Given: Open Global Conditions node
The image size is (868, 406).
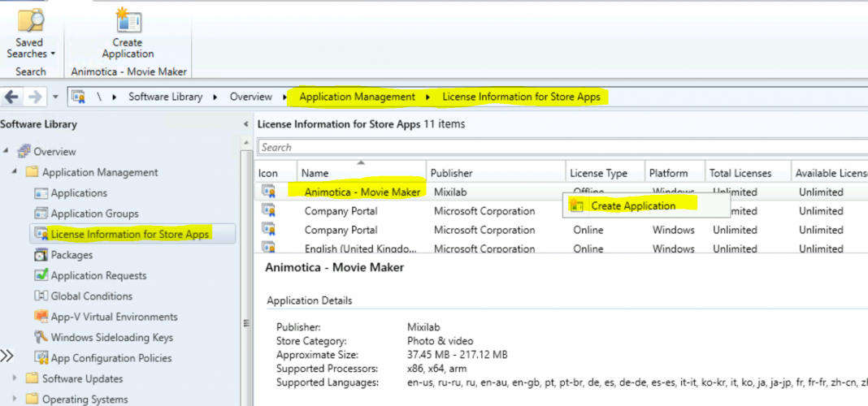Looking at the screenshot, I should pyautogui.click(x=92, y=296).
